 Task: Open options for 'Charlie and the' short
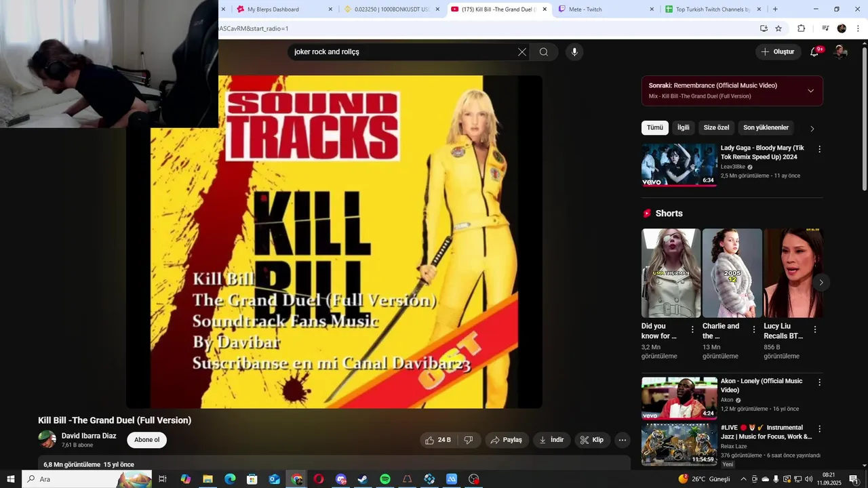click(753, 329)
